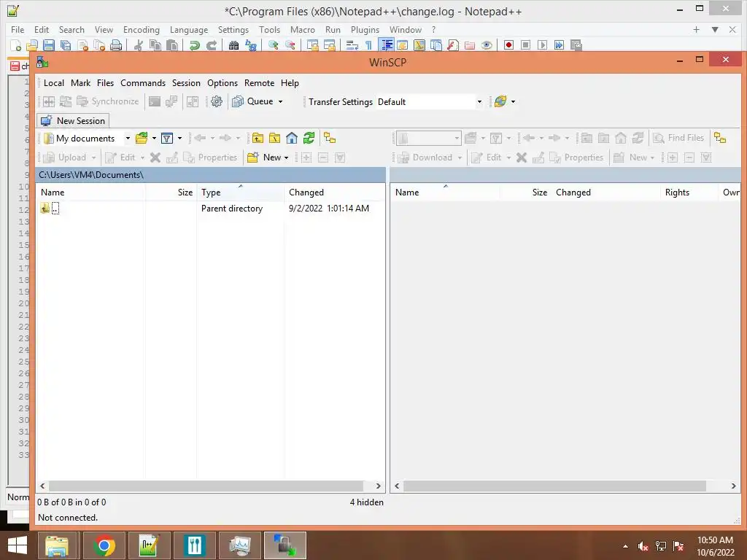Click the globe refresh icon next to Transfer Settings
The image size is (747, 560).
(500, 101)
